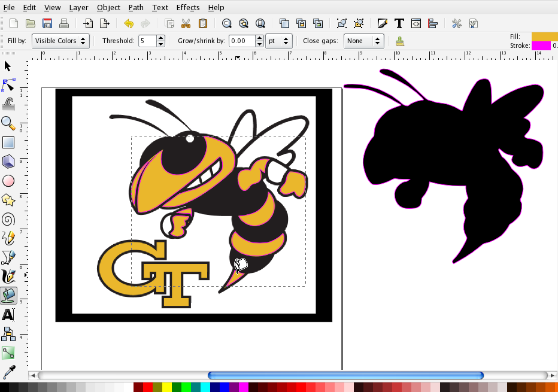Click the horizontal scrollbar thumb
Image resolution: width=558 pixels, height=392 pixels.
[345, 375]
